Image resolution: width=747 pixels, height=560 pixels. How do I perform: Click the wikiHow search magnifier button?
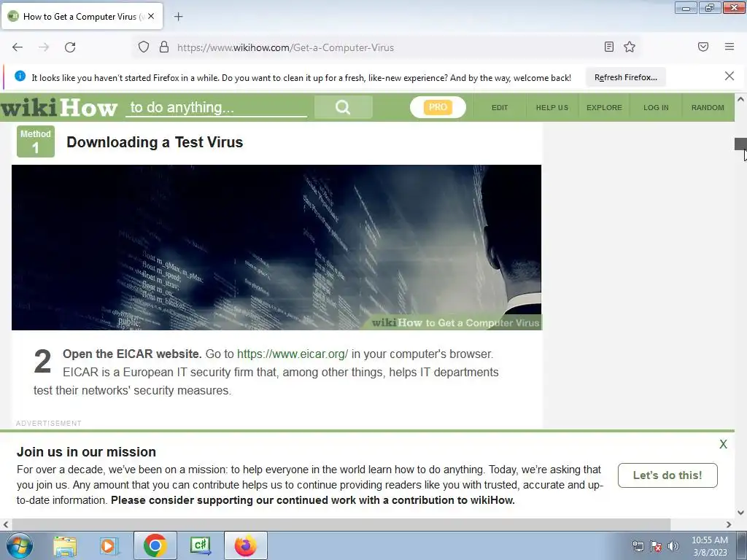click(x=343, y=107)
